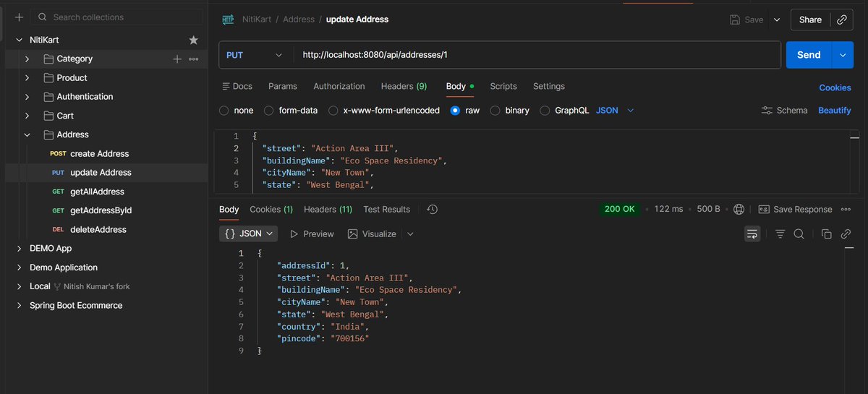Change JSON body language dropdown
The height and width of the screenshot is (394, 868).
pyautogui.click(x=615, y=111)
